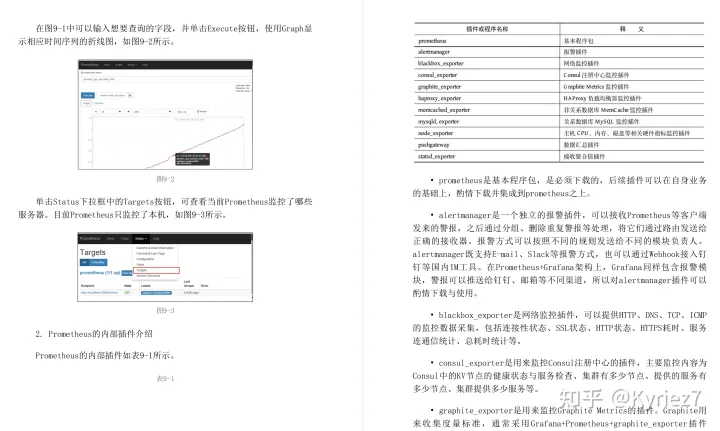
Task: Click table header 插件或程序名称
Action: coord(487,29)
